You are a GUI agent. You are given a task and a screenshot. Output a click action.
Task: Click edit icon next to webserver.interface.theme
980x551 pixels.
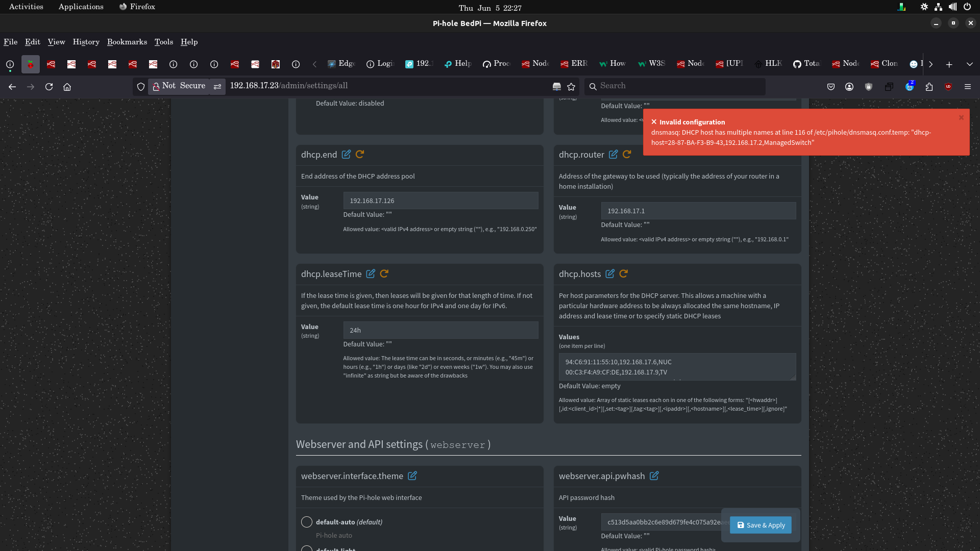[x=412, y=475]
